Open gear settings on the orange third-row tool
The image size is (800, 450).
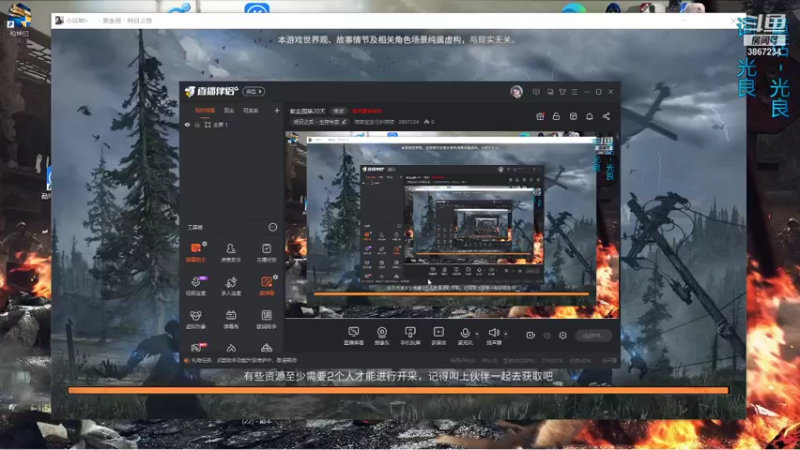click(x=276, y=277)
